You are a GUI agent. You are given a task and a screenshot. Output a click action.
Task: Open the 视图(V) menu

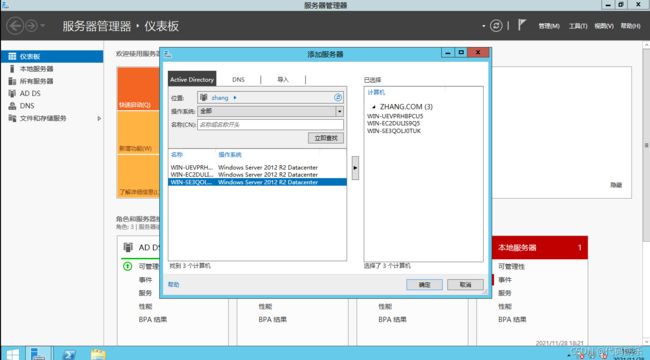pos(604,26)
